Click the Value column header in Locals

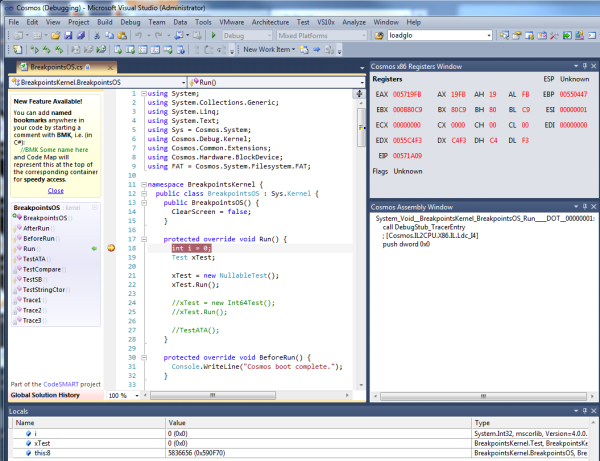coord(318,423)
